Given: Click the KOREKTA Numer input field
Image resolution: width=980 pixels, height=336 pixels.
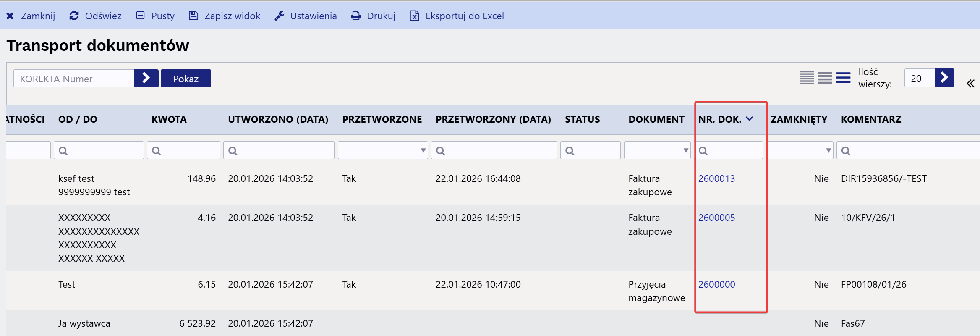Looking at the screenshot, I should click(74, 79).
